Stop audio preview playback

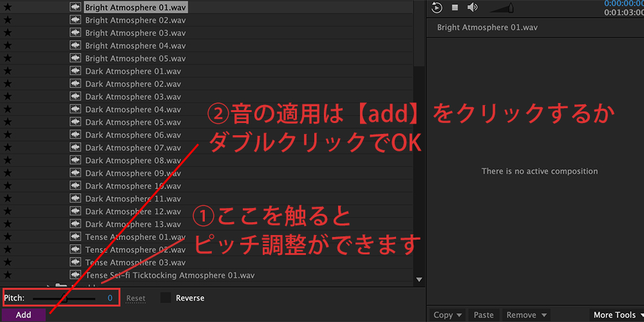455,7
